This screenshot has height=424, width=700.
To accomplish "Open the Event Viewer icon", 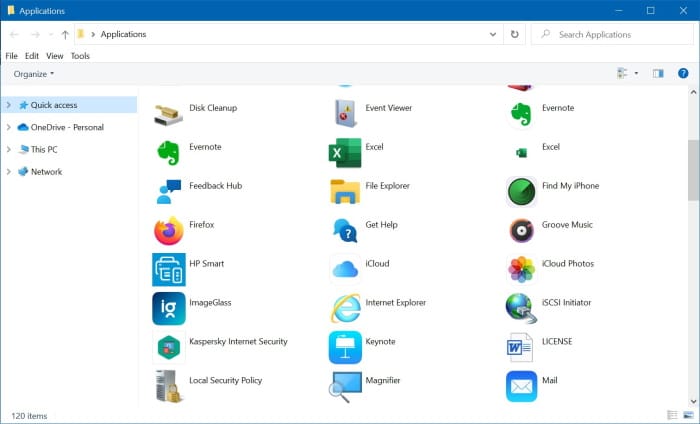I will [345, 114].
